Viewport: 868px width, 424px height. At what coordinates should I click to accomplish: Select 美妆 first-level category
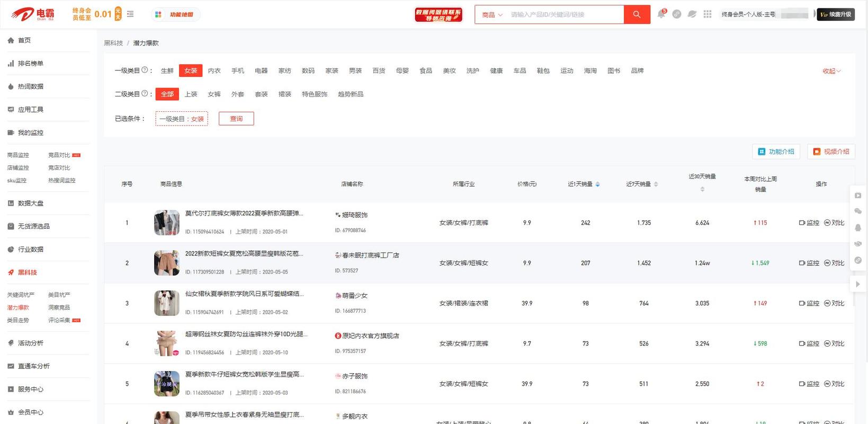tap(449, 70)
